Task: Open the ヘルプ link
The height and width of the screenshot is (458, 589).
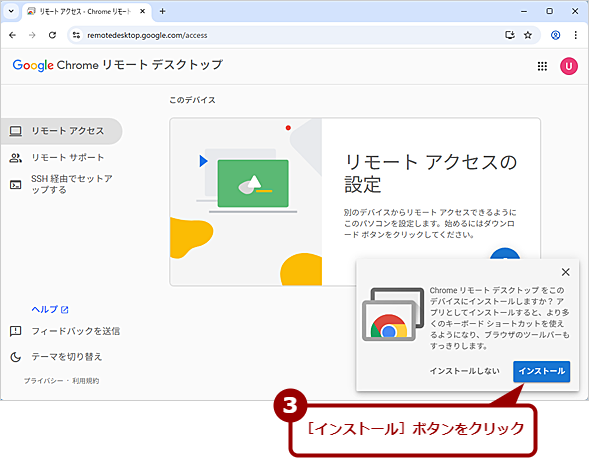Action: tap(50, 309)
